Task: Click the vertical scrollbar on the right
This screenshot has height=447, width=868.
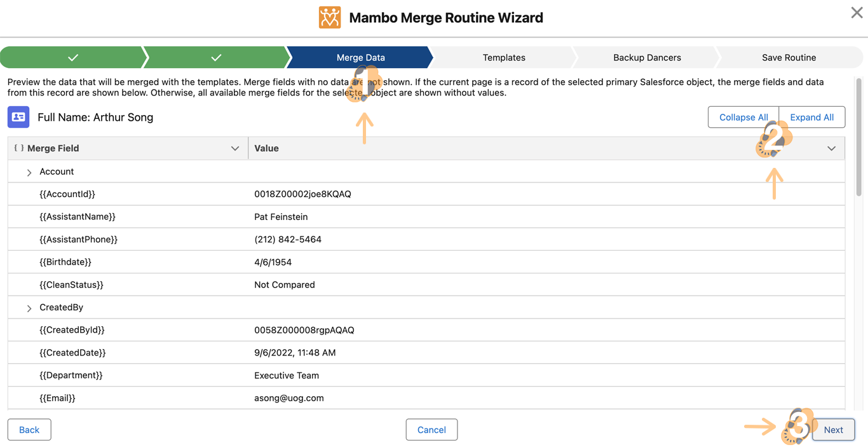Action: click(858, 140)
